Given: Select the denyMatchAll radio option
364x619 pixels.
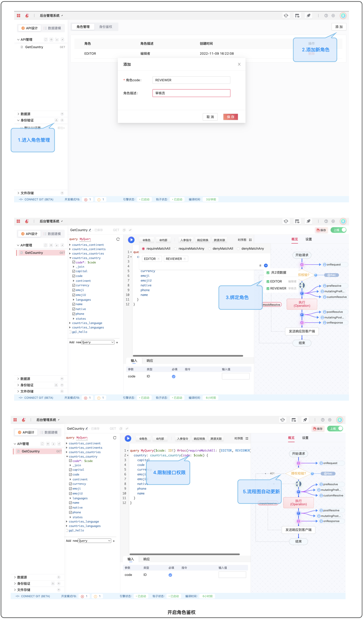Looking at the screenshot, I should pos(209,249).
